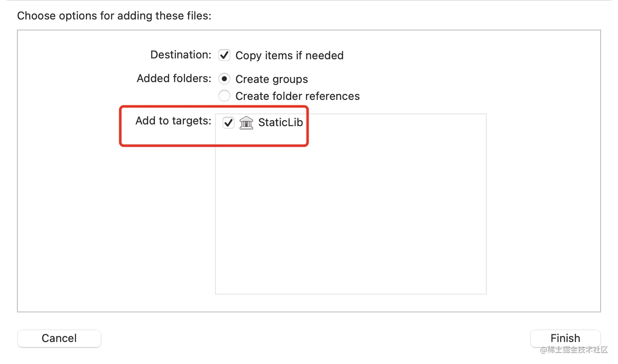This screenshot has width=618, height=364.
Task: Uncheck the StaticLib target checkbox
Action: (x=229, y=123)
